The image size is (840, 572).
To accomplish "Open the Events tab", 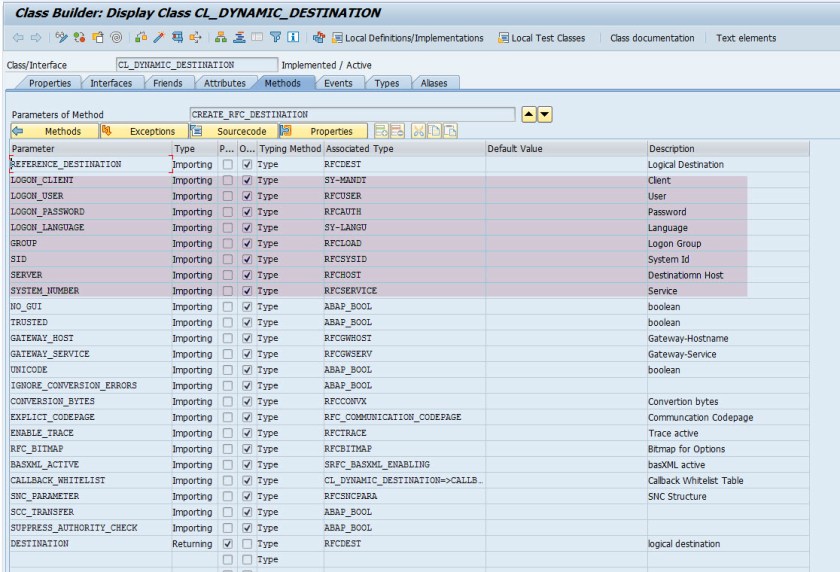I will (x=337, y=83).
